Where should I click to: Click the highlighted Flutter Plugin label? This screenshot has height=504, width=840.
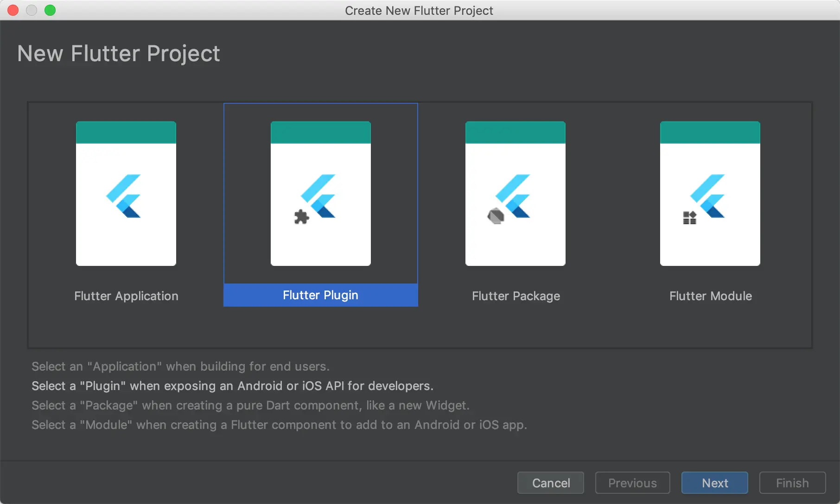click(320, 295)
